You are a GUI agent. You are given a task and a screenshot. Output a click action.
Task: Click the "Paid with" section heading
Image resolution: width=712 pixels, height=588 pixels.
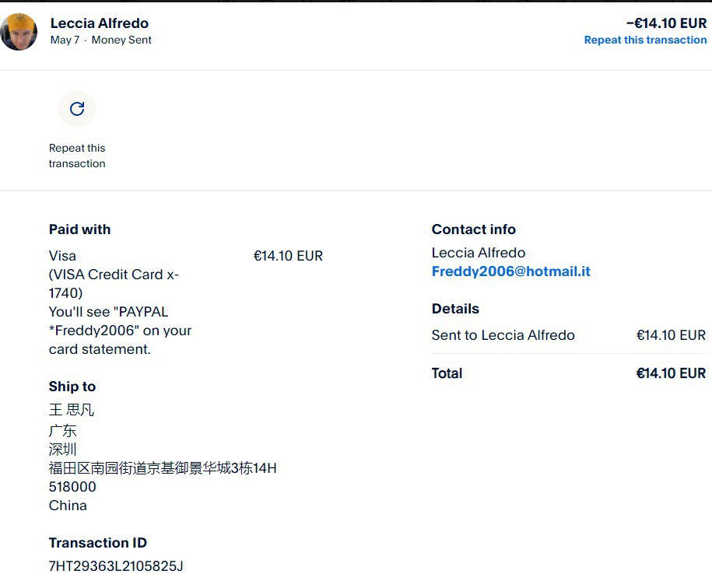[79, 229]
